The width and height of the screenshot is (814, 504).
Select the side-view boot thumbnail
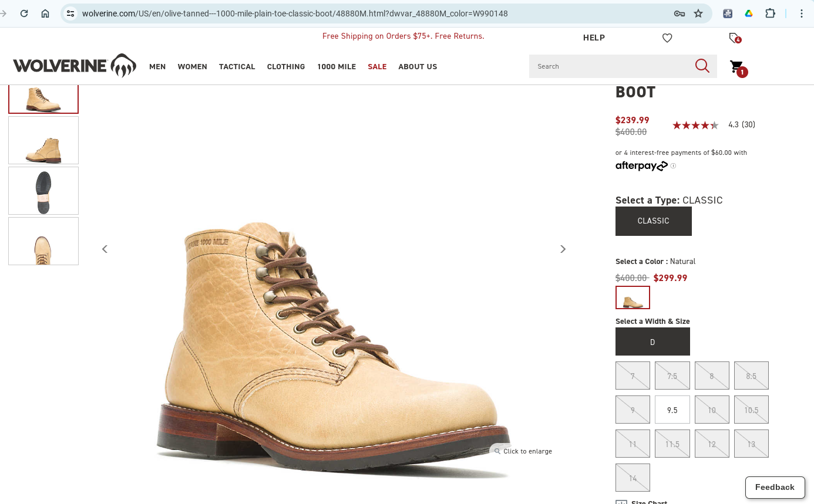click(43, 140)
